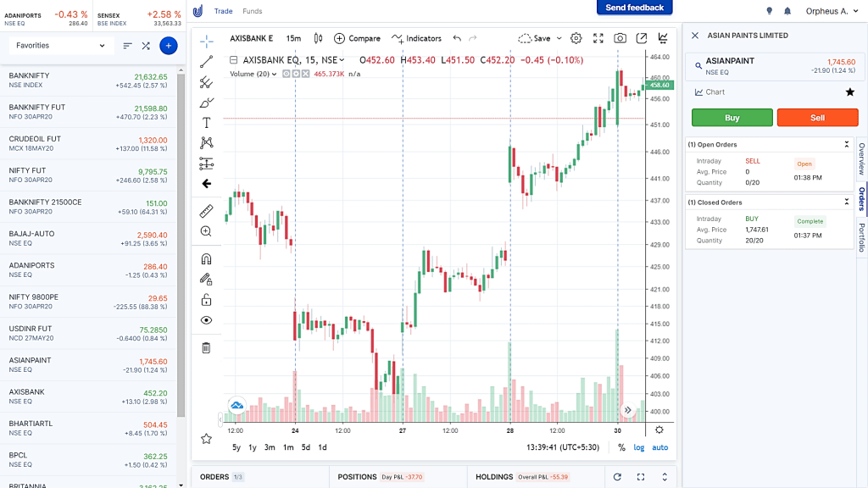Toggle auto scale on the price axis

[659, 447]
